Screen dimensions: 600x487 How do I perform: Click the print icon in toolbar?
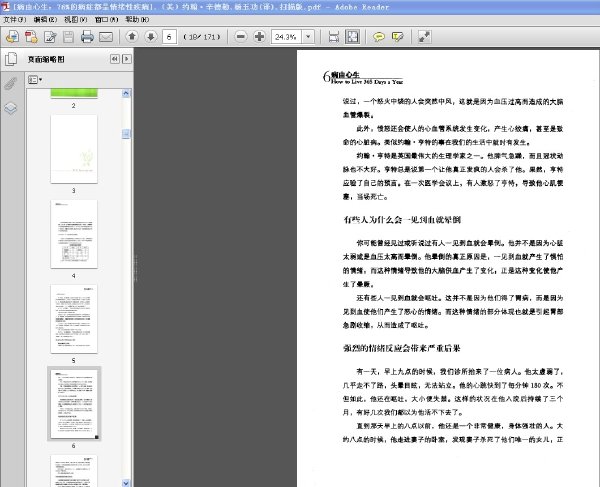point(87,37)
